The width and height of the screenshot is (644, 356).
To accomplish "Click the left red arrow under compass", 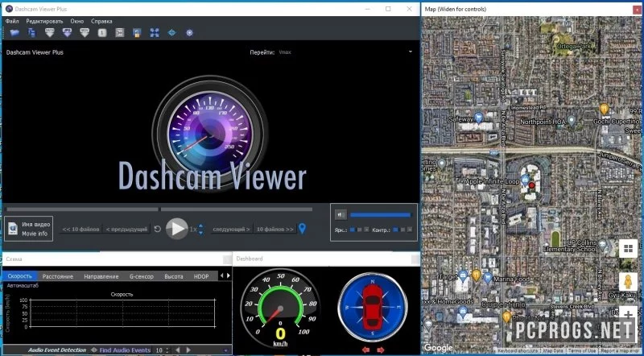I will pos(366,350).
